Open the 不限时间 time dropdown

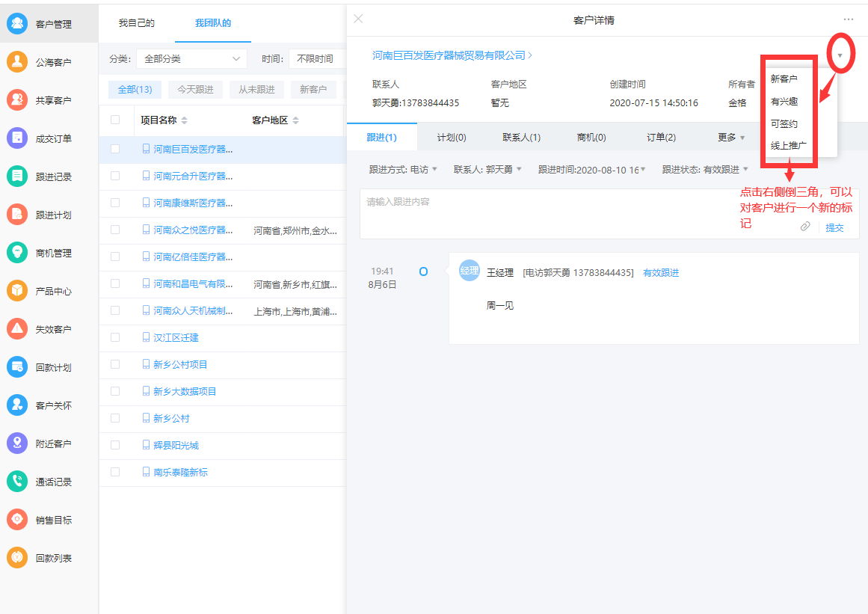[317, 58]
